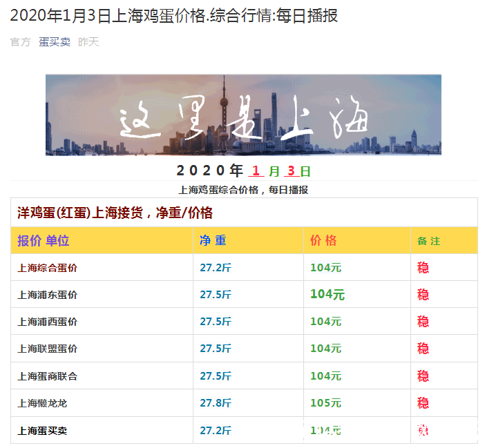Click the 105元 price for 上海懒龙龙

point(325,403)
